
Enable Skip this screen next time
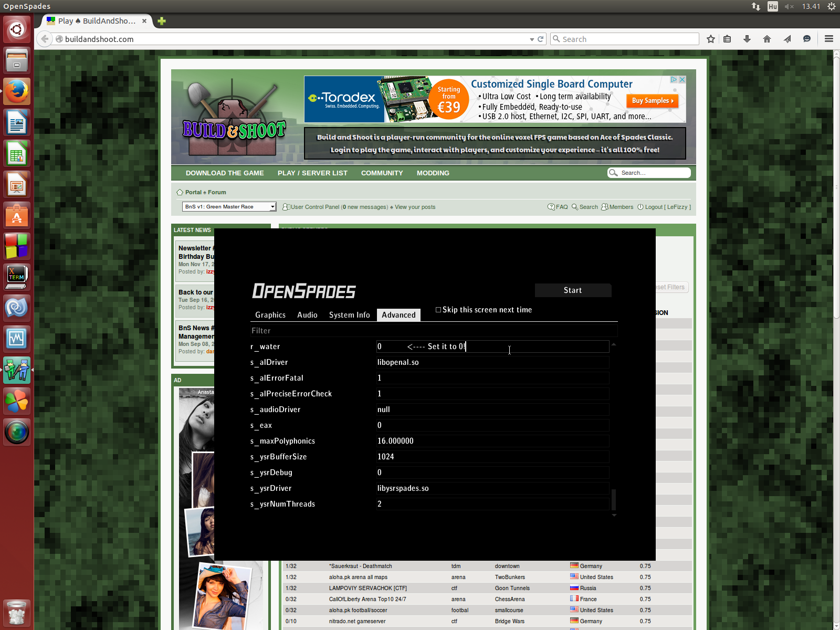click(438, 310)
